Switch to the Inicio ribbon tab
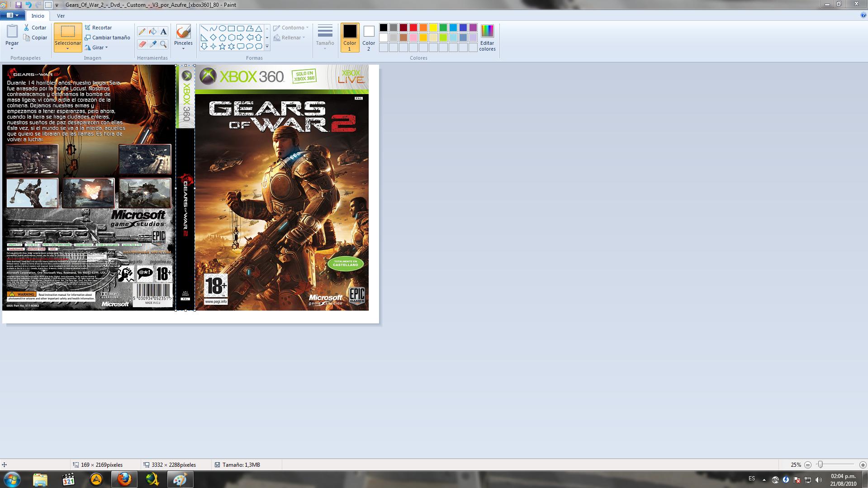Viewport: 868px width, 488px height. [38, 16]
